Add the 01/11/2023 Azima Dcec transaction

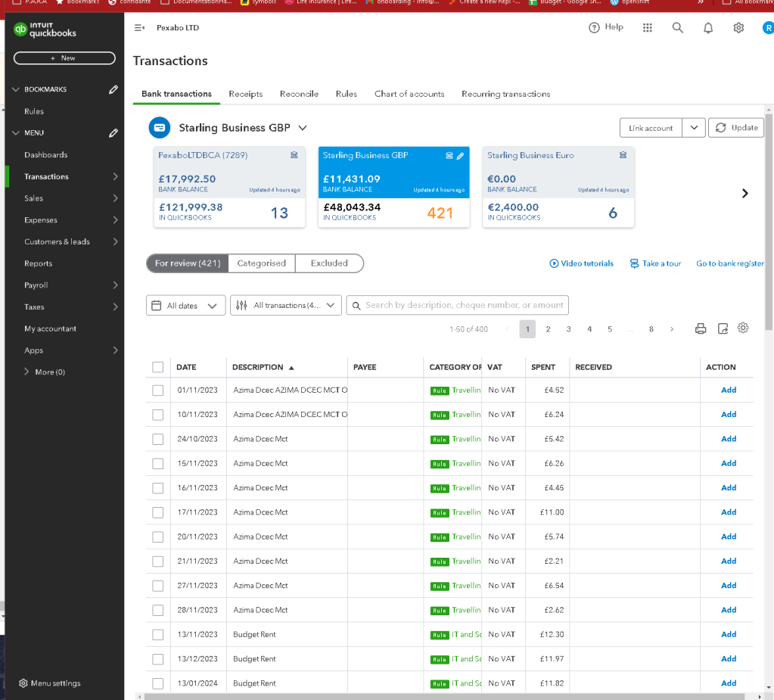728,390
